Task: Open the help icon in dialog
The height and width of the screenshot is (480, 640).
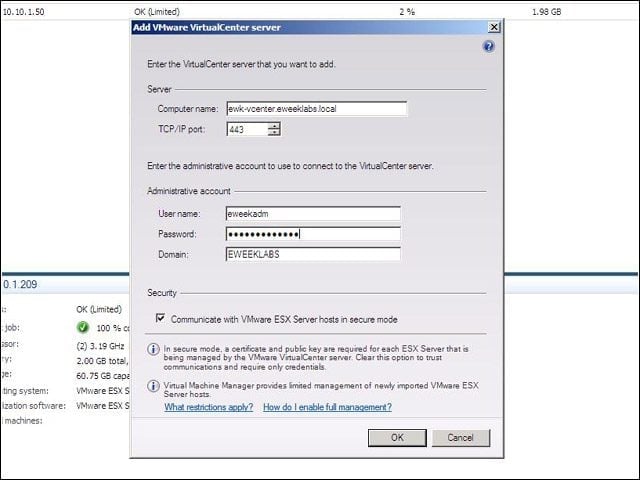Action: click(x=489, y=47)
